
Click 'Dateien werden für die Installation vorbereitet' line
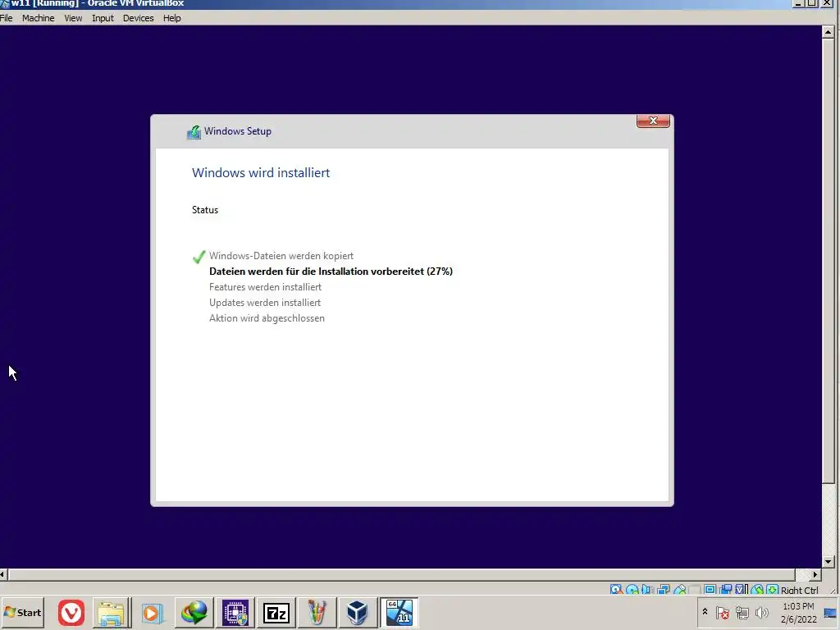coord(331,271)
